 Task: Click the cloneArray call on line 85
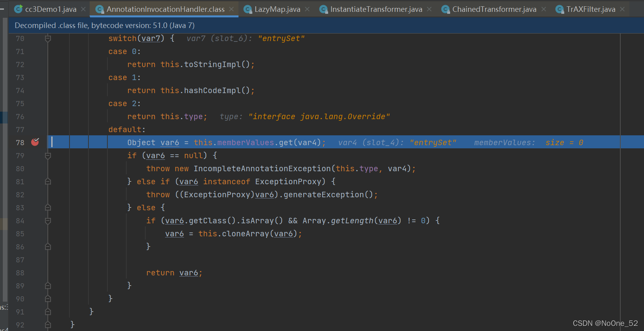click(x=246, y=234)
